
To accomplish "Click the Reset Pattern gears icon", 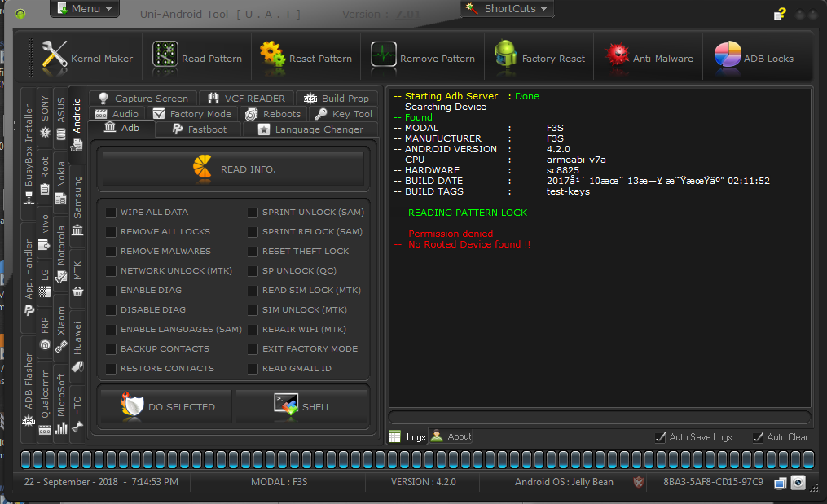I will (x=273, y=55).
